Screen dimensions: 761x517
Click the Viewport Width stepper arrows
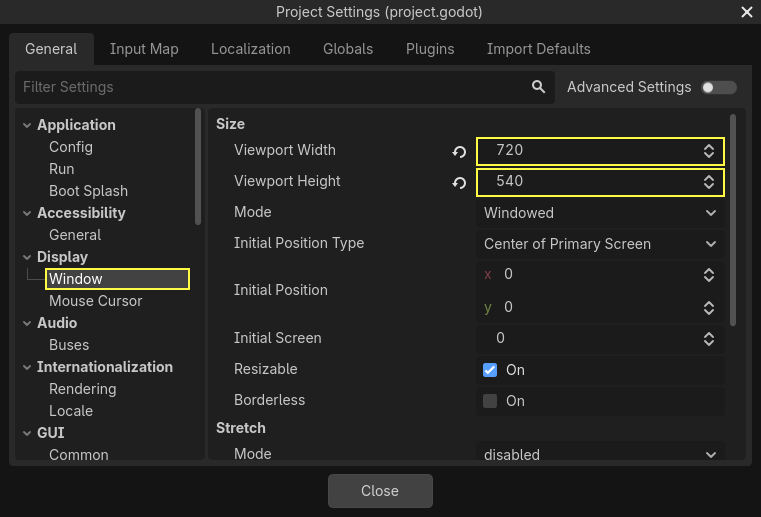pos(709,151)
